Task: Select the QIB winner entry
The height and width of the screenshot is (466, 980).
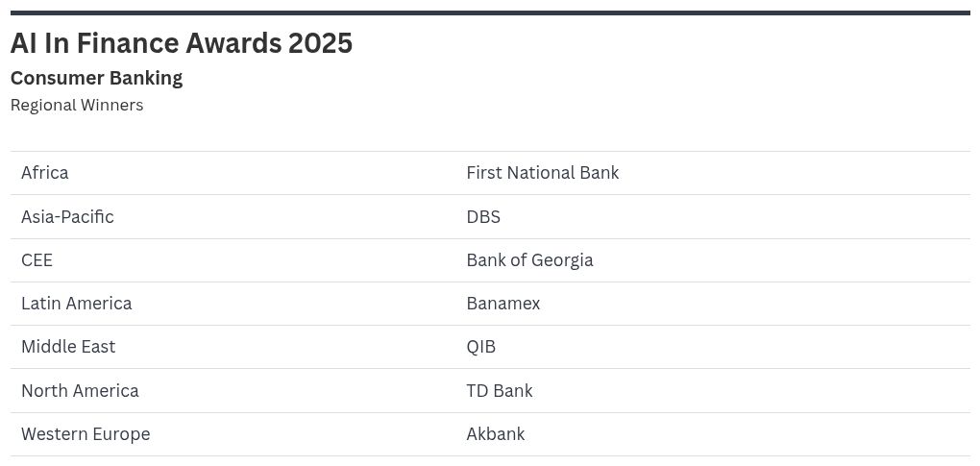Action: (x=480, y=347)
